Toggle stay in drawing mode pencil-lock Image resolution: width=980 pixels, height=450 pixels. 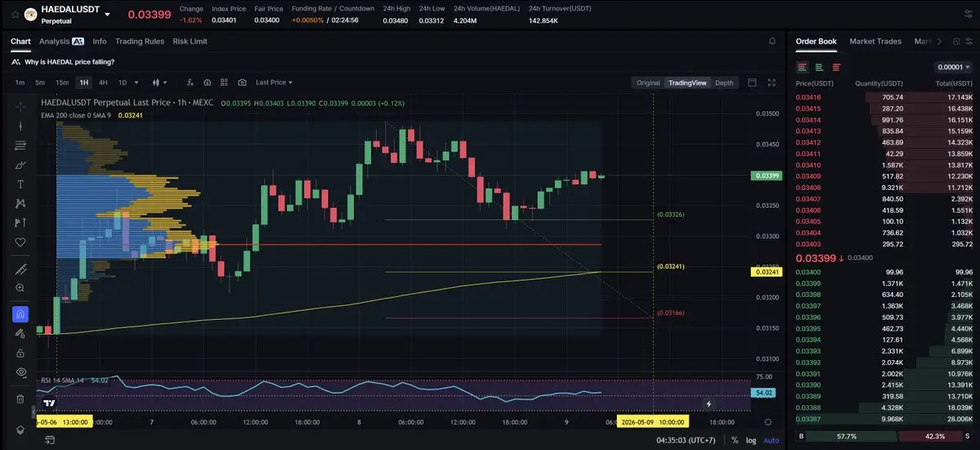click(20, 334)
